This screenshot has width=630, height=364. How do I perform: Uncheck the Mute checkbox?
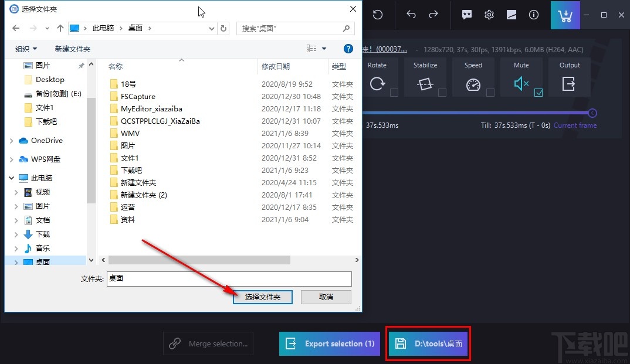point(538,92)
